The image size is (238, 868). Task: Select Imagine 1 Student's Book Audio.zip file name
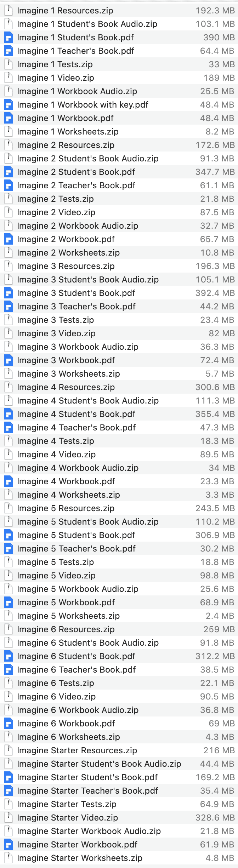[87, 24]
